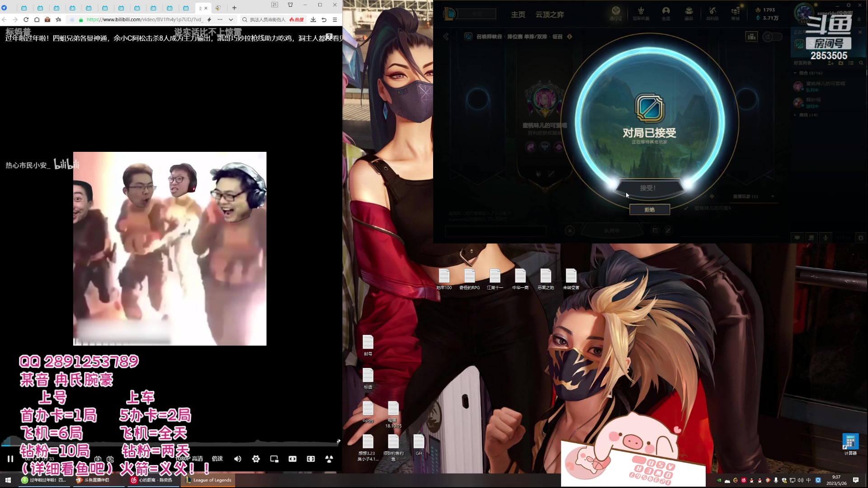The height and width of the screenshot is (488, 868).
Task: Open the 战利品 loot icon
Action: (x=712, y=13)
